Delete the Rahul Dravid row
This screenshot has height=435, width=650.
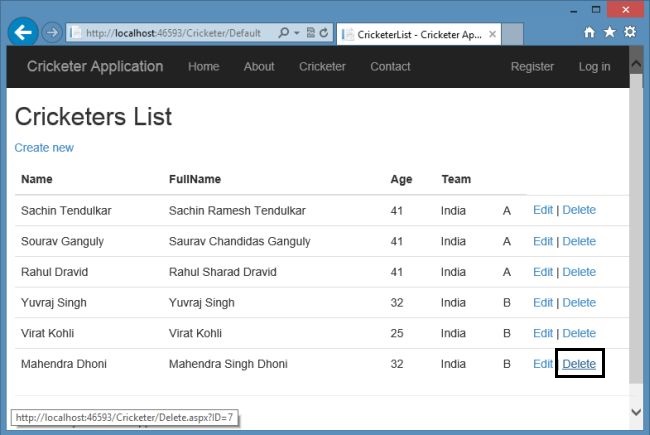point(579,272)
